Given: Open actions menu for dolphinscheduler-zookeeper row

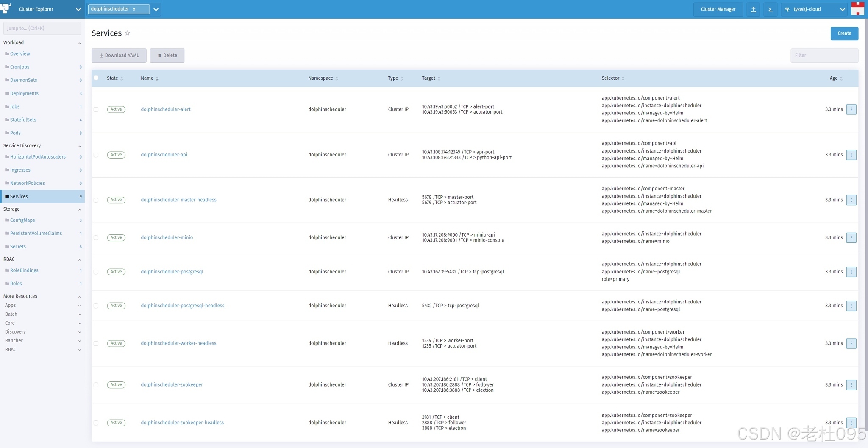Looking at the screenshot, I should (x=851, y=385).
